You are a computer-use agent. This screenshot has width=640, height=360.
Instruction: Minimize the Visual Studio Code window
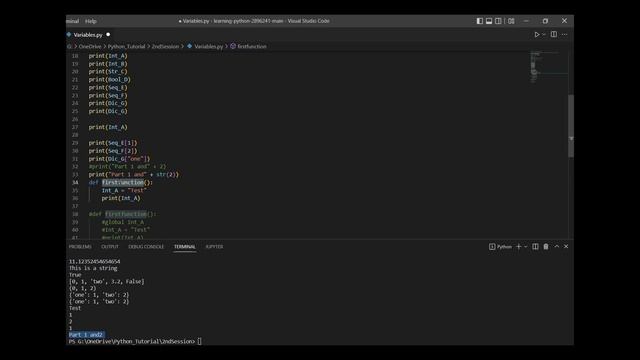click(526, 21)
